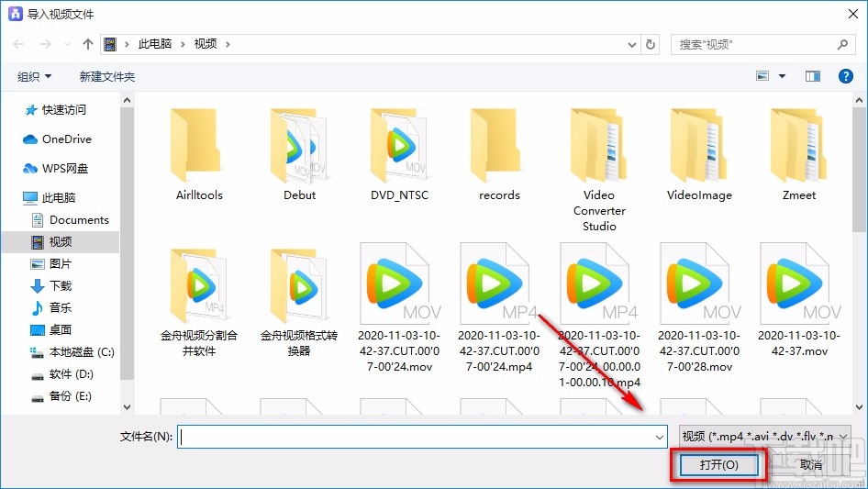This screenshot has height=489, width=868.
Task: Go forward using the forward arrow
Action: [x=45, y=44]
